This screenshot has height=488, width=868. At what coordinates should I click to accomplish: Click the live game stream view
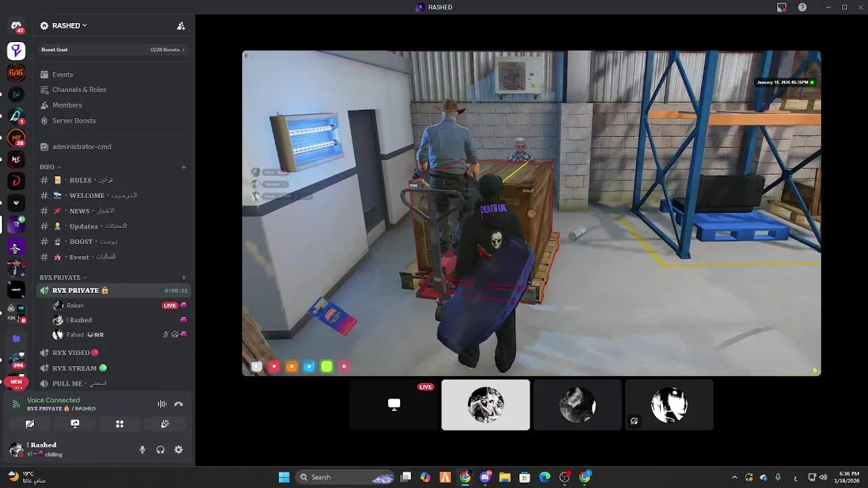[532, 213]
